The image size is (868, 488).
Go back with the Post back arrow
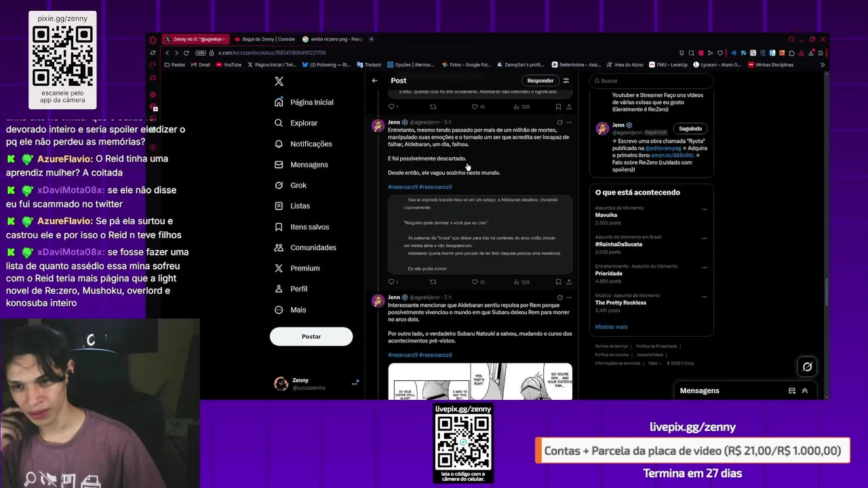click(374, 81)
